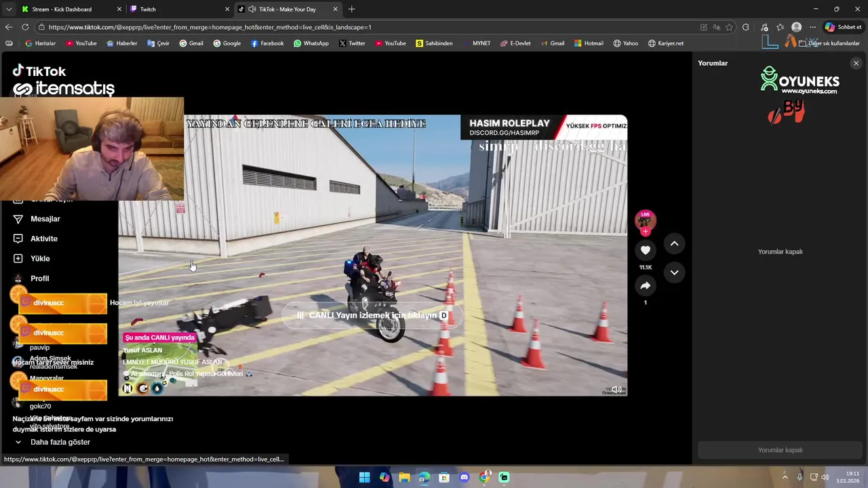
Task: Open Facebook bookmark
Action: pos(267,43)
